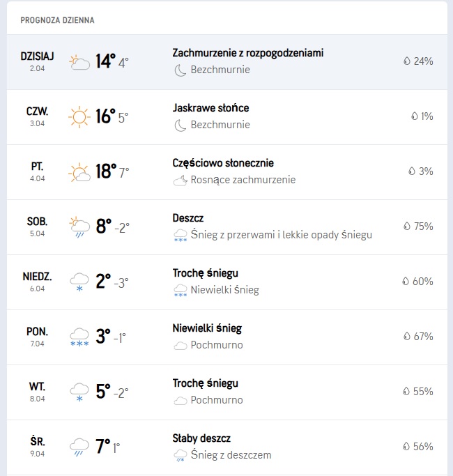
Task: Click the partly cloudy icon for Dzisiaj
Action: [79, 62]
